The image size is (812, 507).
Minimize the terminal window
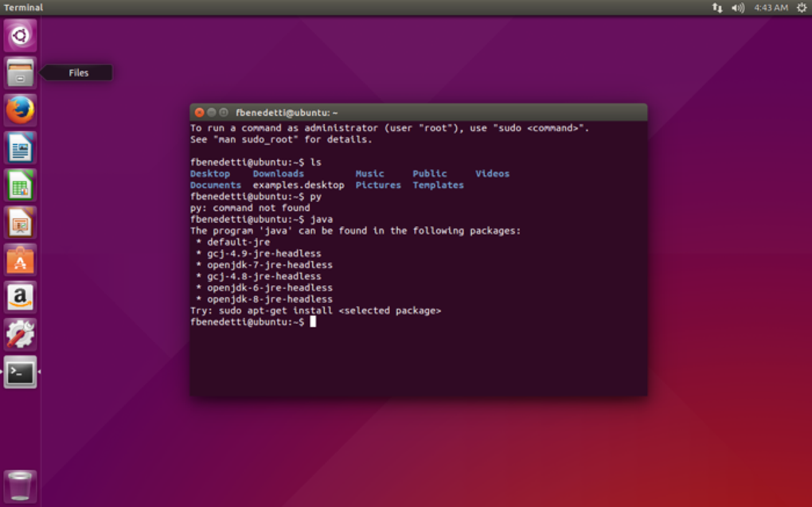tap(211, 112)
